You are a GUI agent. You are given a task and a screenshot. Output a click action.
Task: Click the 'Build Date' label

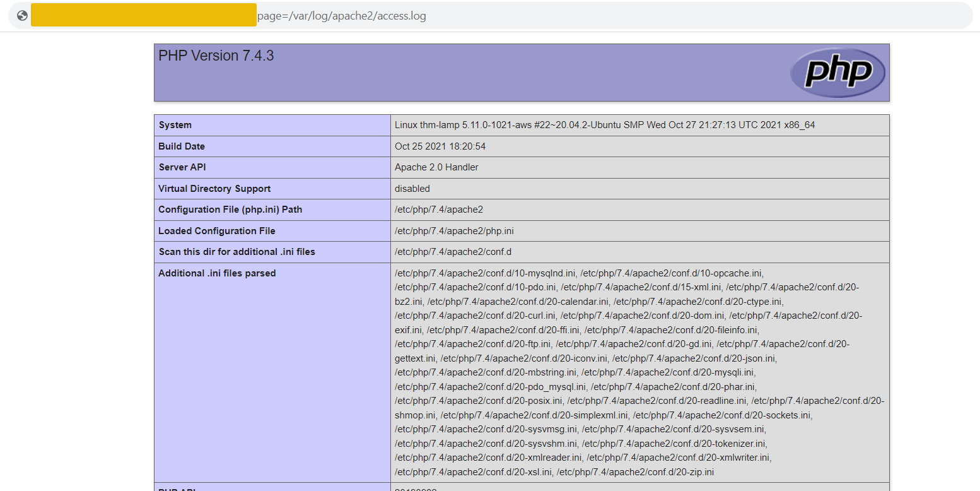coord(182,146)
